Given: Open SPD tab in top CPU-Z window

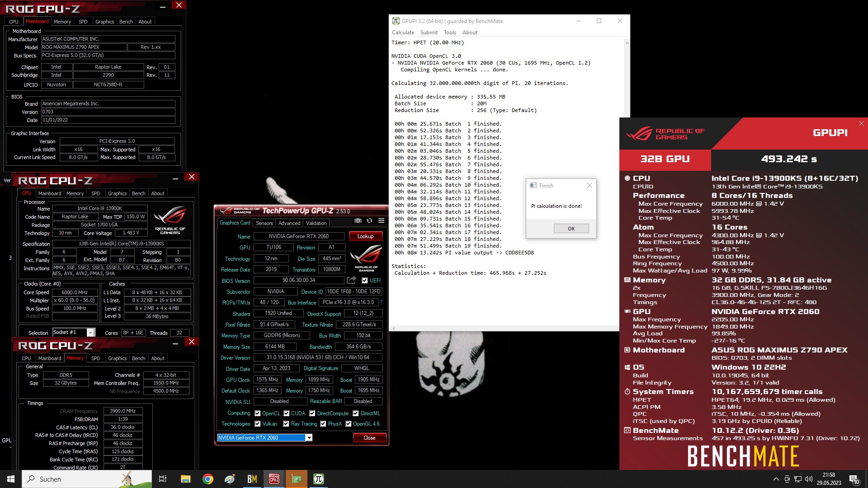Looking at the screenshot, I should click(x=83, y=21).
